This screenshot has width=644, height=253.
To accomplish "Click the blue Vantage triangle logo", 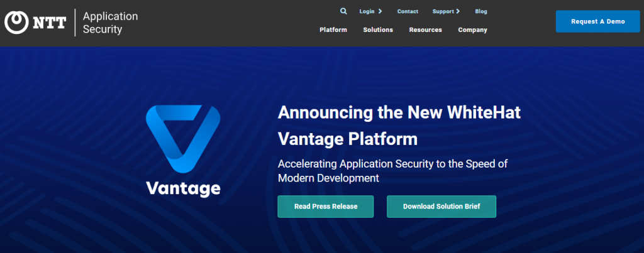I will (x=183, y=141).
